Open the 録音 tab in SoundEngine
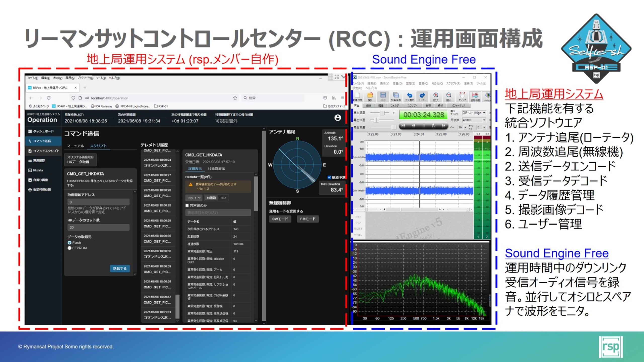644x362 pixels. click(369, 106)
